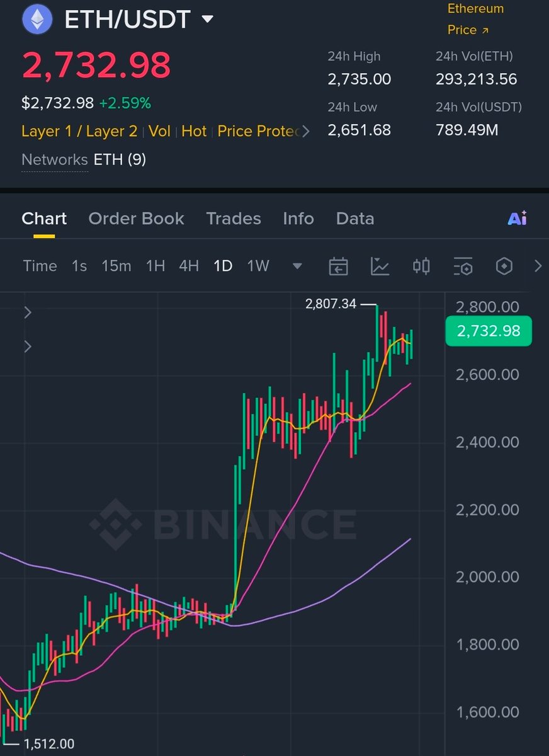The width and height of the screenshot is (549, 756).
Task: Switch to the Trades tab
Action: click(234, 219)
